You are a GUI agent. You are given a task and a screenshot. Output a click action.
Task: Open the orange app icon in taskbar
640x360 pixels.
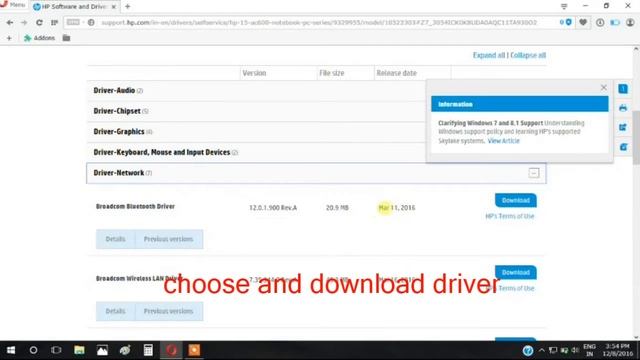pyautogui.click(x=194, y=350)
